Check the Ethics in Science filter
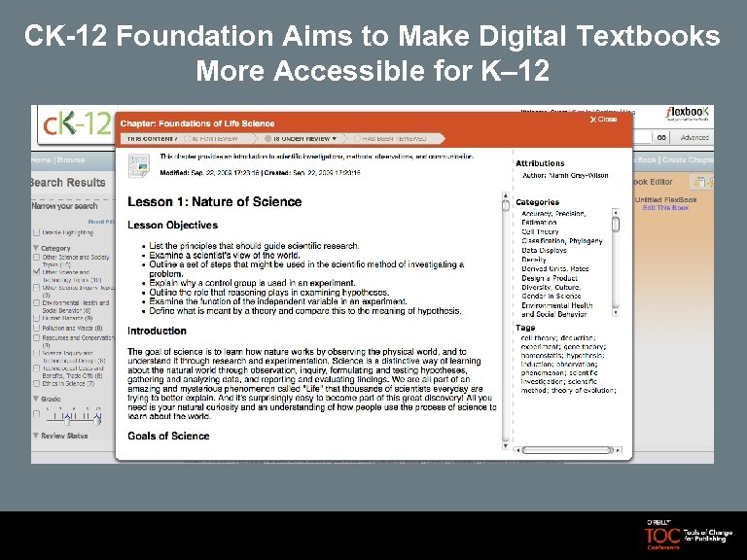The image size is (747, 560). (x=36, y=384)
